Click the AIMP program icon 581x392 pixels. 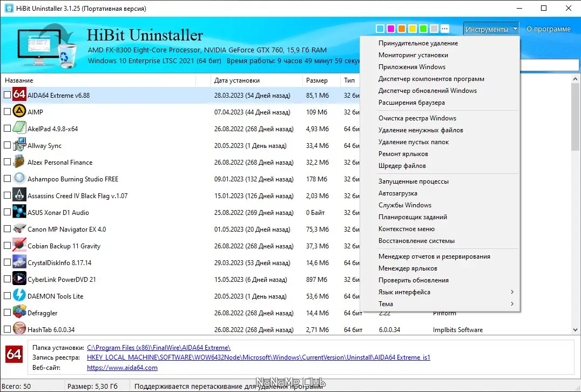[19, 111]
